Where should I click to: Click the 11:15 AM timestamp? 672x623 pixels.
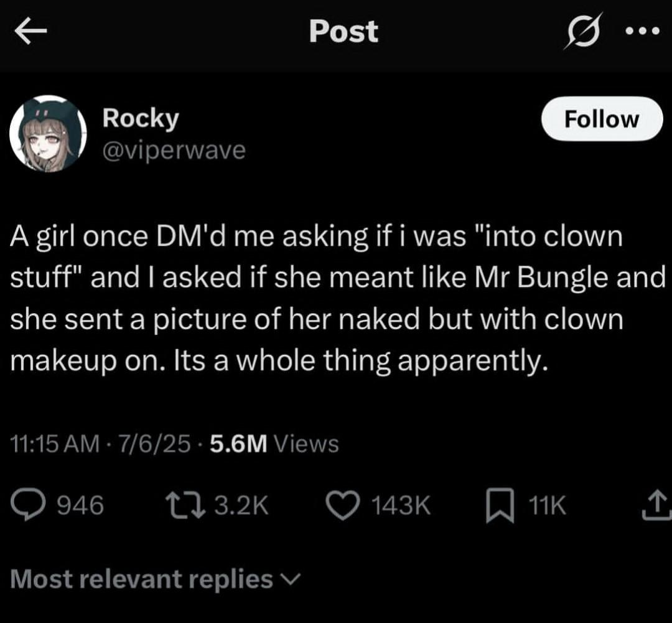pyautogui.click(x=55, y=444)
